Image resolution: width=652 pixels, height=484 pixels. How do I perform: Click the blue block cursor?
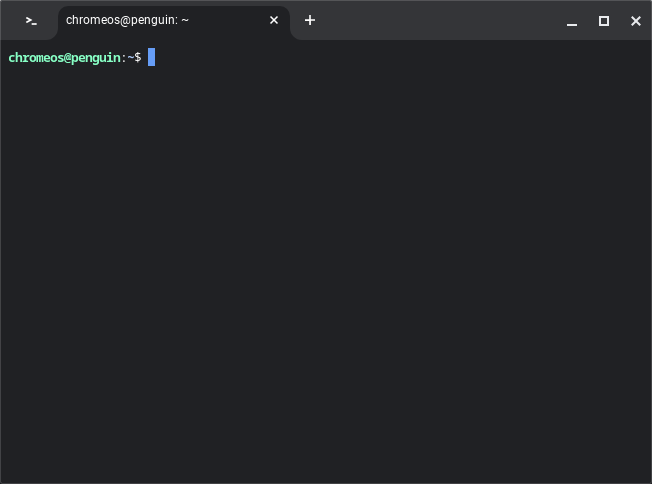[152, 57]
